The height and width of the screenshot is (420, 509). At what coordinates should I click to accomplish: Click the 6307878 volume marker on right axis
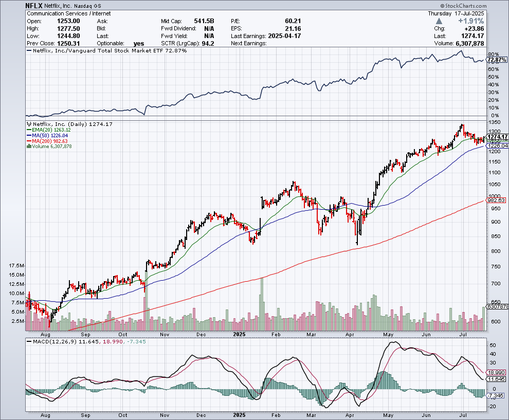point(497,306)
